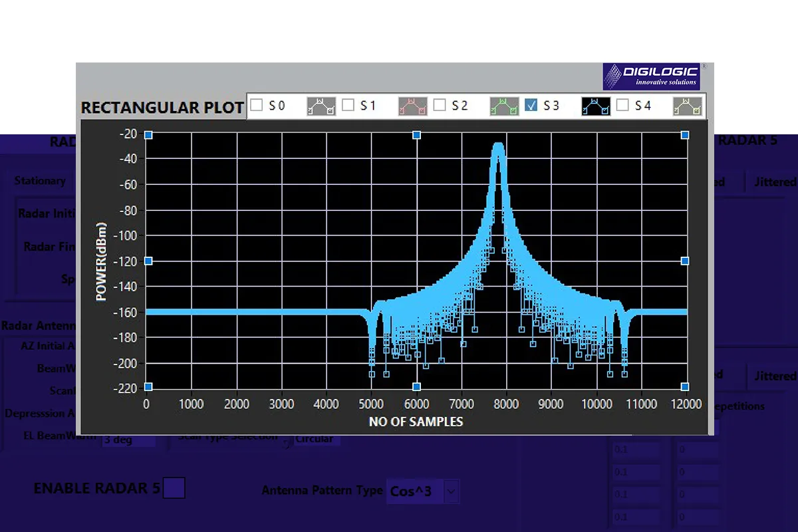Turn on the S4 signal checkbox

[x=622, y=105]
